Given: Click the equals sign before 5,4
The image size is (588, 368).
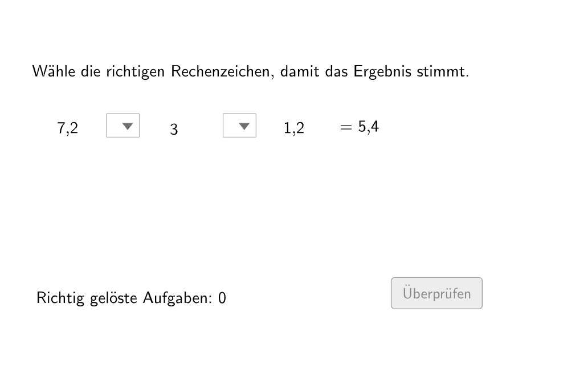Looking at the screenshot, I should 346,127.
